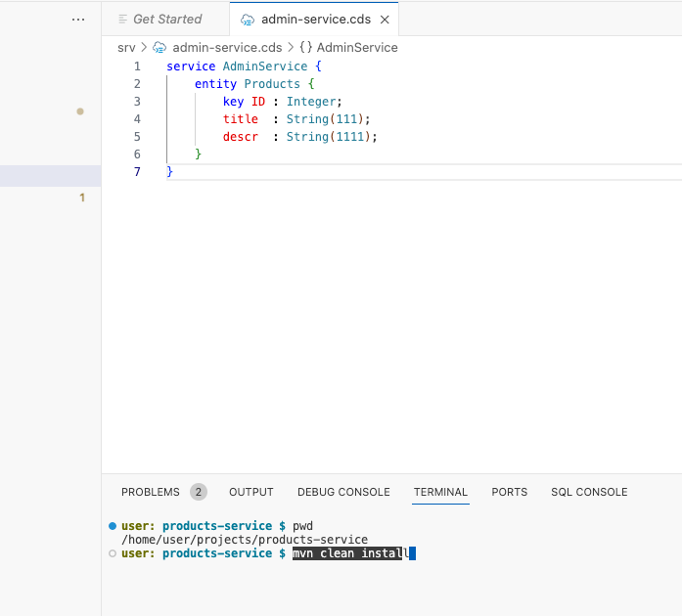
Task: Open the PORTS panel tab
Action: click(509, 492)
